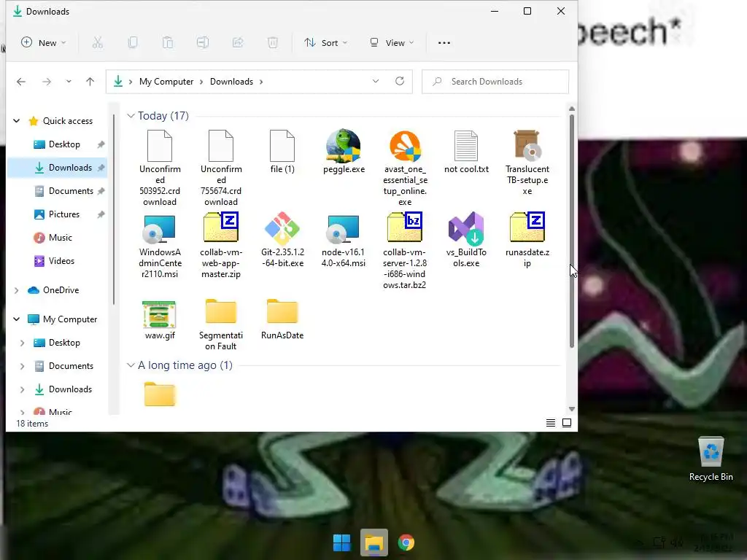
Task: Select Unconfirmed 755674.crdownload file
Action: pyautogui.click(x=221, y=168)
